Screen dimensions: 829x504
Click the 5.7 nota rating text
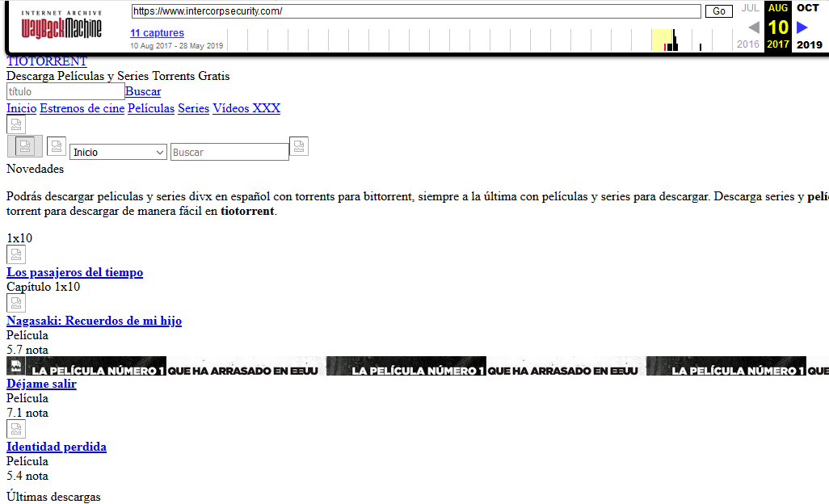pyautogui.click(x=27, y=350)
